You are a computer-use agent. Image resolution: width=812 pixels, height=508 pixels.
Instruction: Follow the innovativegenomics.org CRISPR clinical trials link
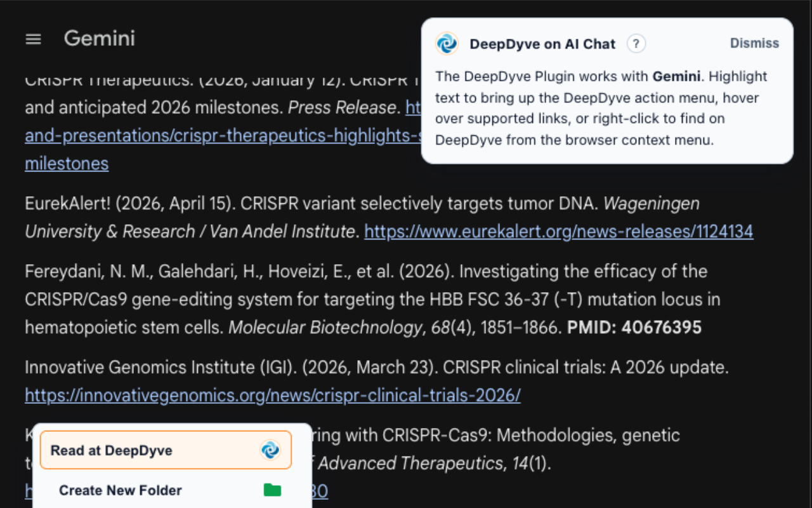pos(273,396)
